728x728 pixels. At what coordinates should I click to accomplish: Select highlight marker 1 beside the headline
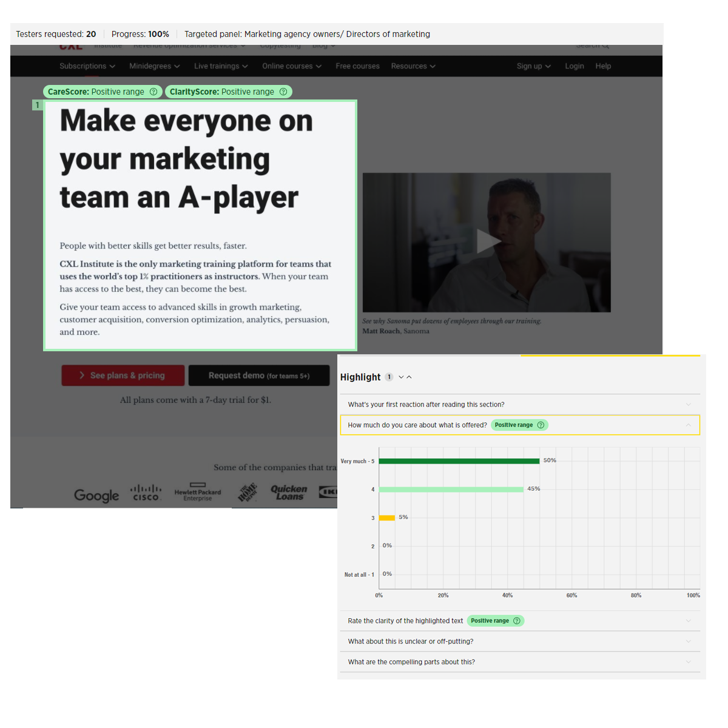pyautogui.click(x=37, y=105)
